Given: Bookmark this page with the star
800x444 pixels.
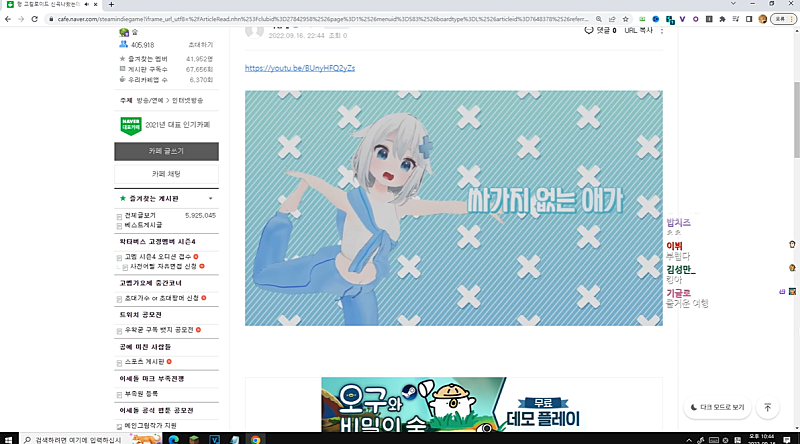Looking at the screenshot, I should tap(626, 19).
